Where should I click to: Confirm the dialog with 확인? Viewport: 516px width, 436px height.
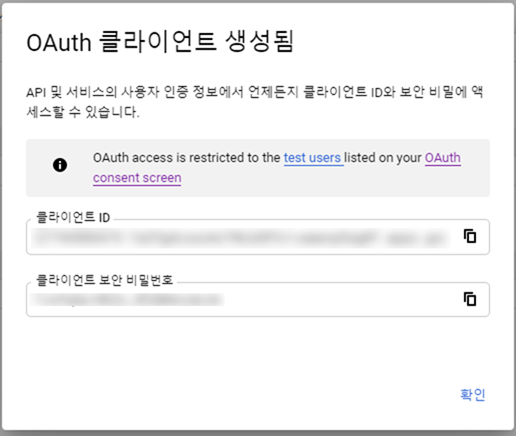click(x=472, y=395)
